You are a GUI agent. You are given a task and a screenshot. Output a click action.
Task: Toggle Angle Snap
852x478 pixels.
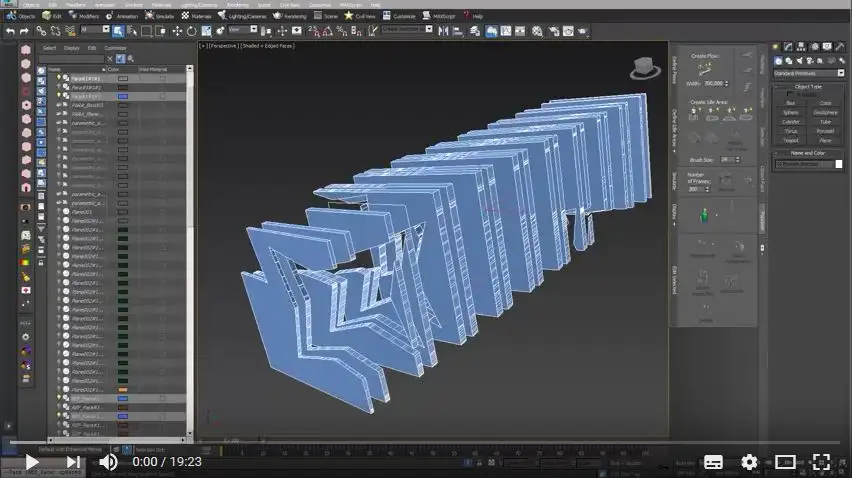pyautogui.click(x=328, y=32)
